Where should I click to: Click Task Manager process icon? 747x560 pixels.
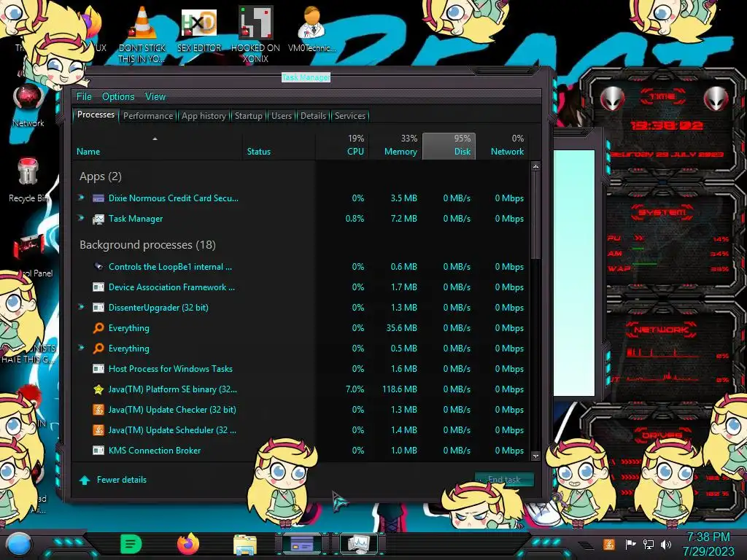click(98, 219)
